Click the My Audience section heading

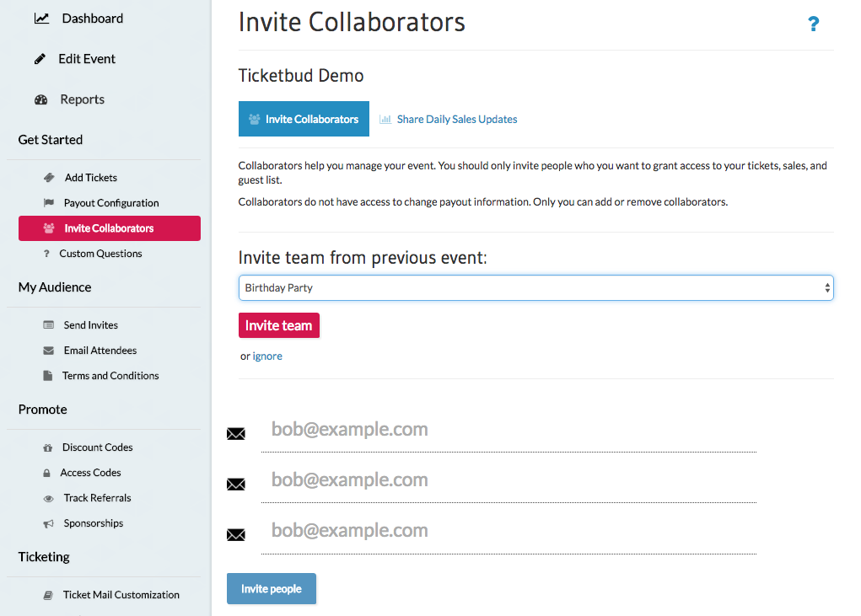click(55, 287)
